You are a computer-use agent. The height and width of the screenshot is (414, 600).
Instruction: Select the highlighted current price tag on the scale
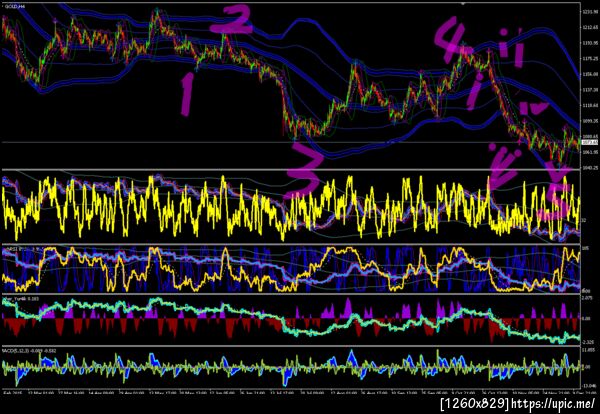[x=590, y=142]
